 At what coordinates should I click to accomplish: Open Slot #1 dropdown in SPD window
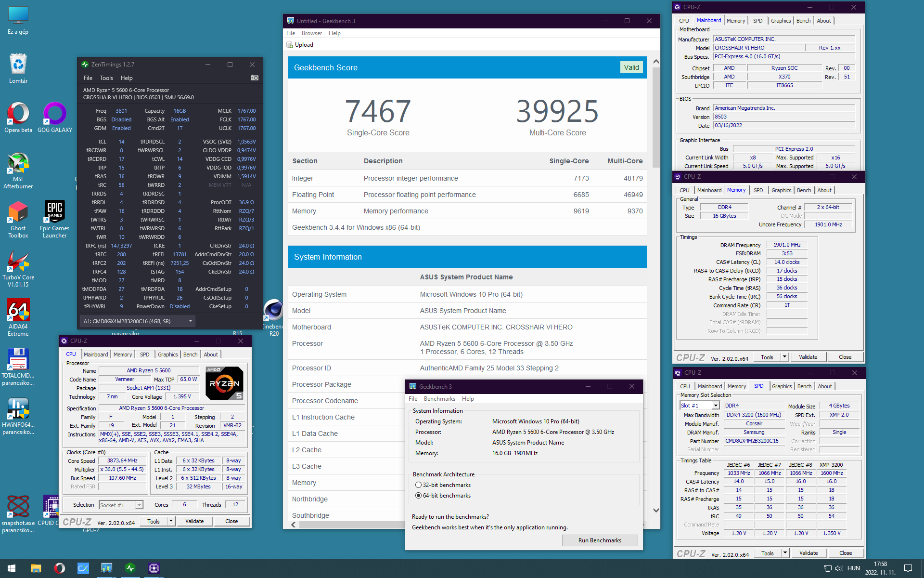tap(699, 406)
